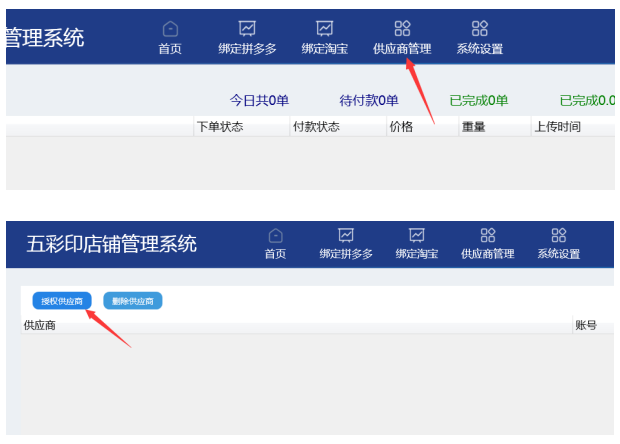Click the 待付款0单 status text
This screenshot has height=444, width=620.
pos(369,100)
